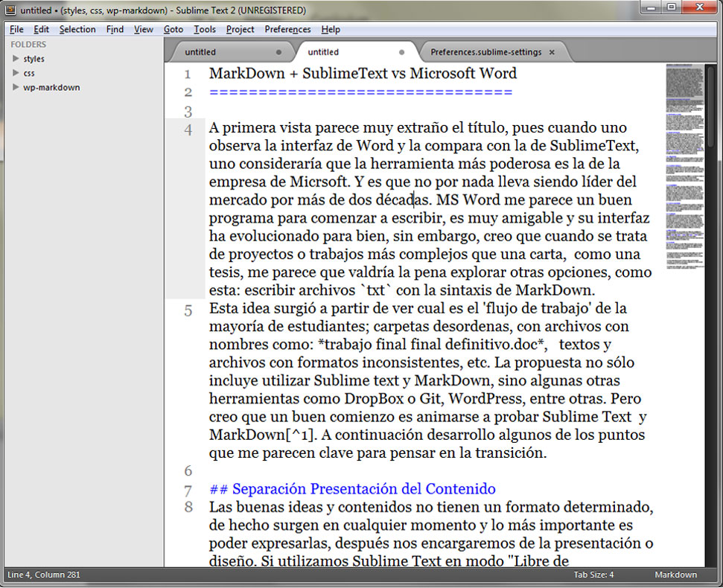This screenshot has width=723, height=588.
Task: Select the styles folder in sidebar
Action: [x=34, y=59]
